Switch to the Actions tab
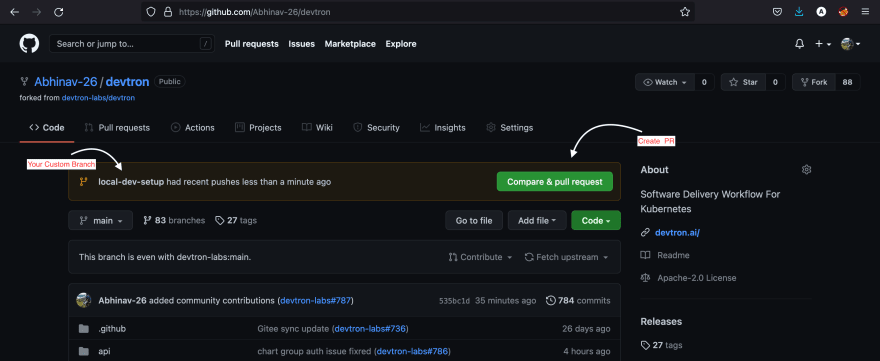The height and width of the screenshot is (361, 880). [x=192, y=127]
